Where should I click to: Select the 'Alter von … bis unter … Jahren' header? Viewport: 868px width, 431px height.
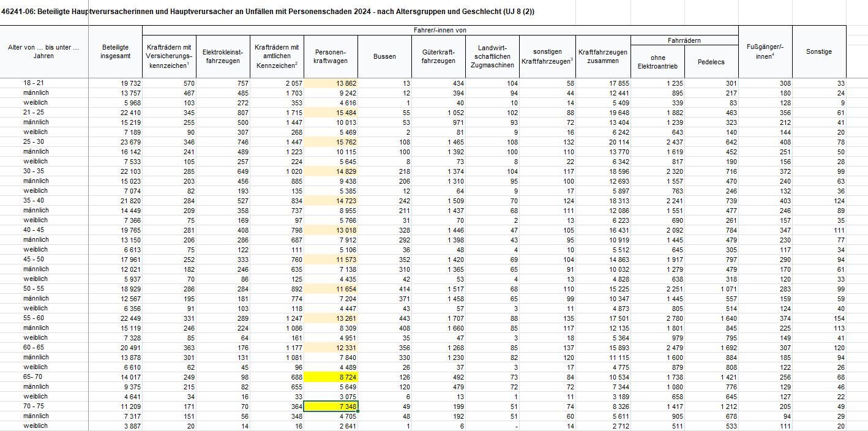pos(43,51)
